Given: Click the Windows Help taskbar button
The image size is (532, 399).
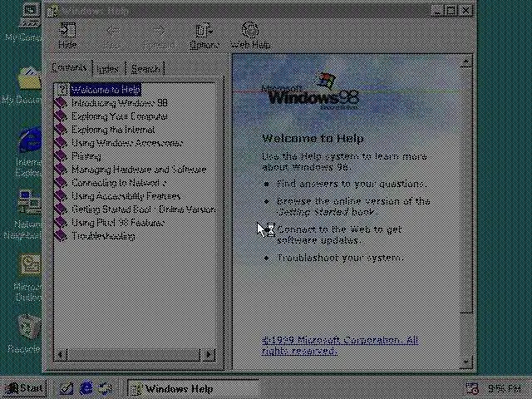Looking at the screenshot, I should (x=194, y=389).
